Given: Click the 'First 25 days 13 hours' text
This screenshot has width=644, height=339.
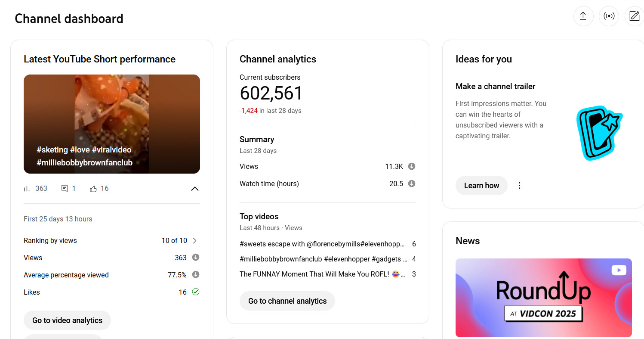Looking at the screenshot, I should coord(58,219).
